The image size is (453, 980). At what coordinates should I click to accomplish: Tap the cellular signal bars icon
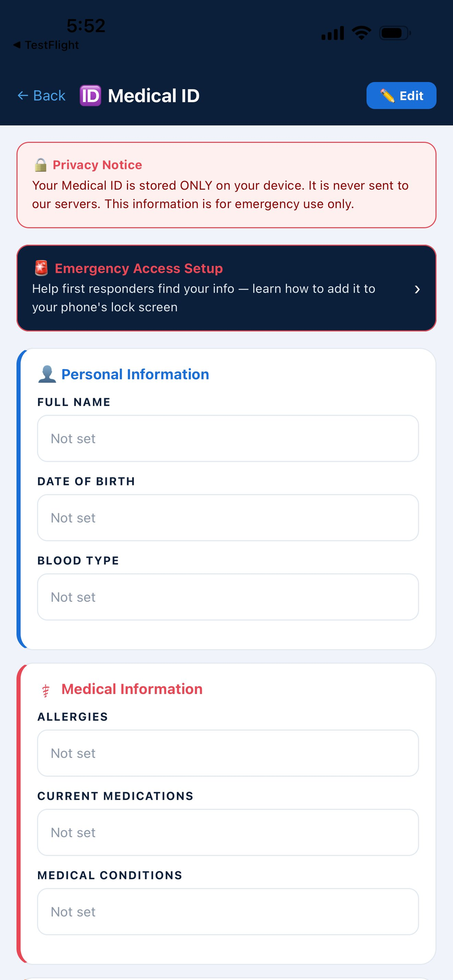pyautogui.click(x=333, y=33)
